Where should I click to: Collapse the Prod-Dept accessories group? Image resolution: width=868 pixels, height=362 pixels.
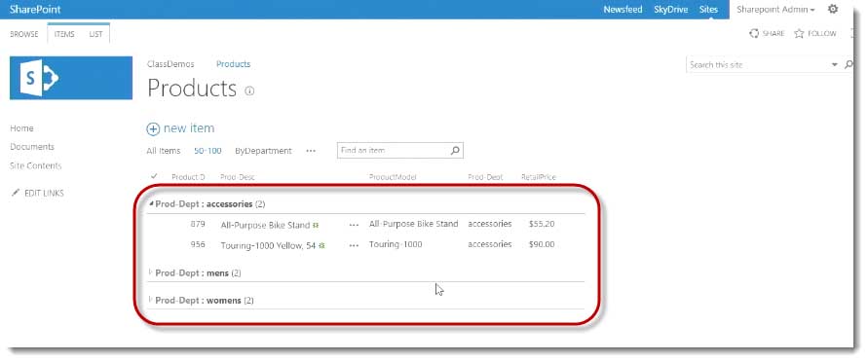[151, 203]
